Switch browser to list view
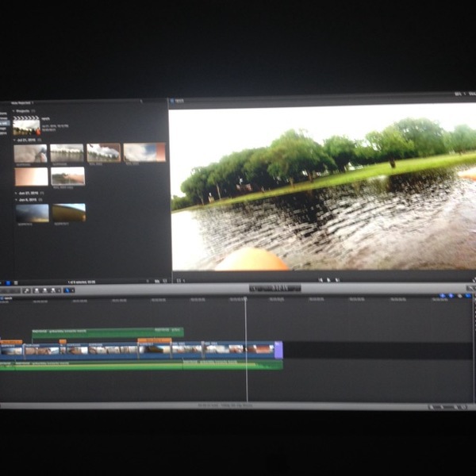 (16, 282)
